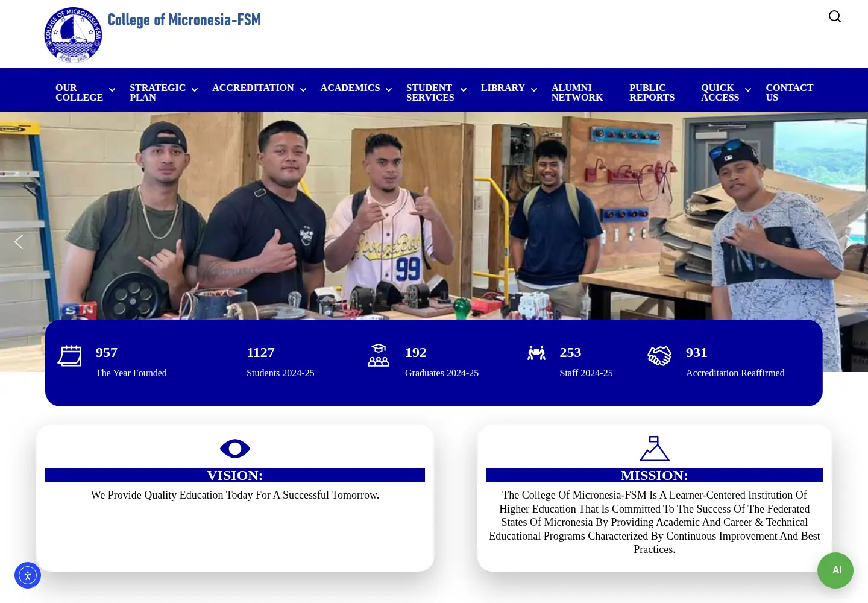Click the vision statement about quality education
Image resolution: width=868 pixels, height=603 pixels.
[x=235, y=495]
